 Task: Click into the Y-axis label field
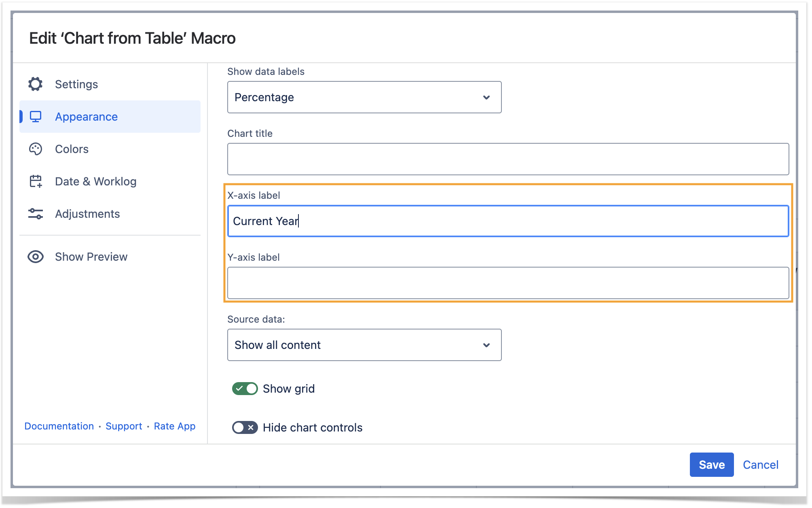pyautogui.click(x=508, y=283)
